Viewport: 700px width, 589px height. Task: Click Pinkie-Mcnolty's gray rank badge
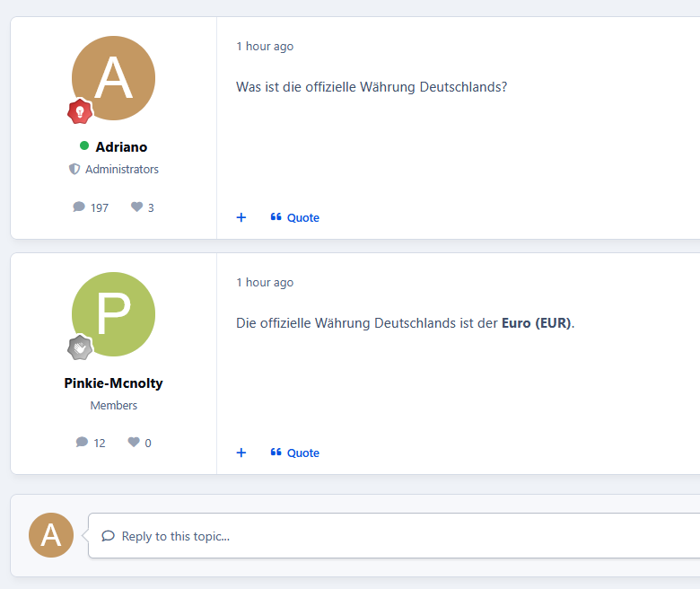pyautogui.click(x=80, y=347)
